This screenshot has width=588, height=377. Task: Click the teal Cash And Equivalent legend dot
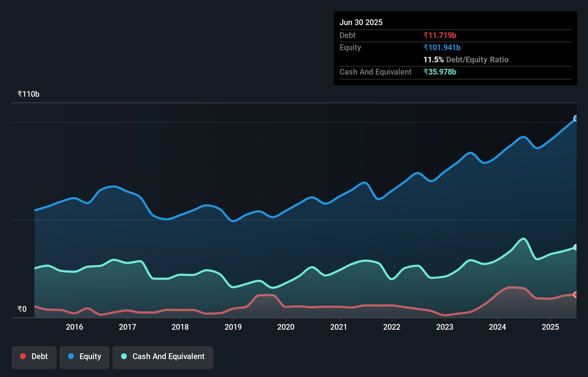point(123,356)
